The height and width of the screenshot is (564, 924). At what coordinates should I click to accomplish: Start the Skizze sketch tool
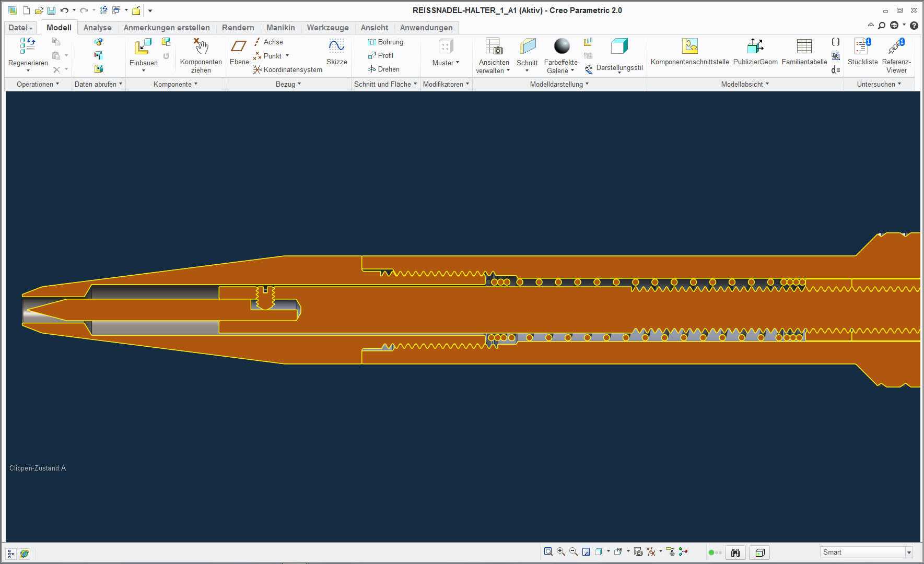point(336,46)
